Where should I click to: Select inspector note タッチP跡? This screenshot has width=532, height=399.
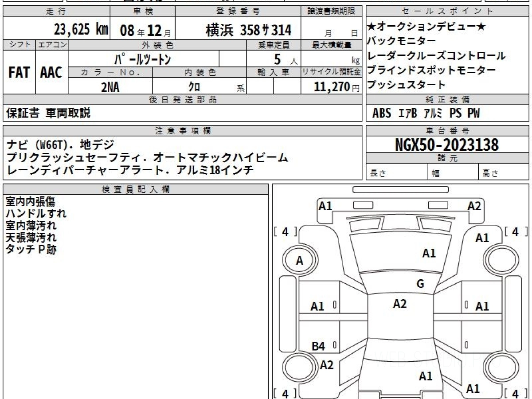click(x=31, y=250)
